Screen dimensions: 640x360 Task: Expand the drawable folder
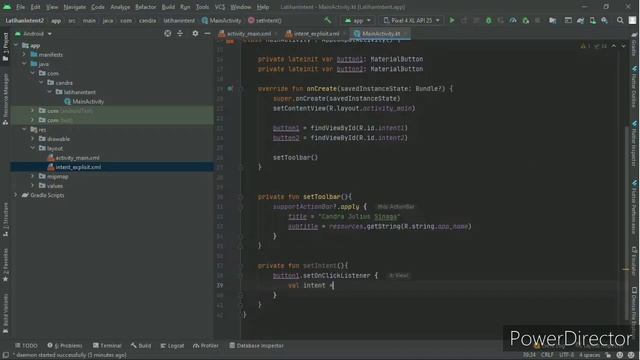(x=33, y=139)
